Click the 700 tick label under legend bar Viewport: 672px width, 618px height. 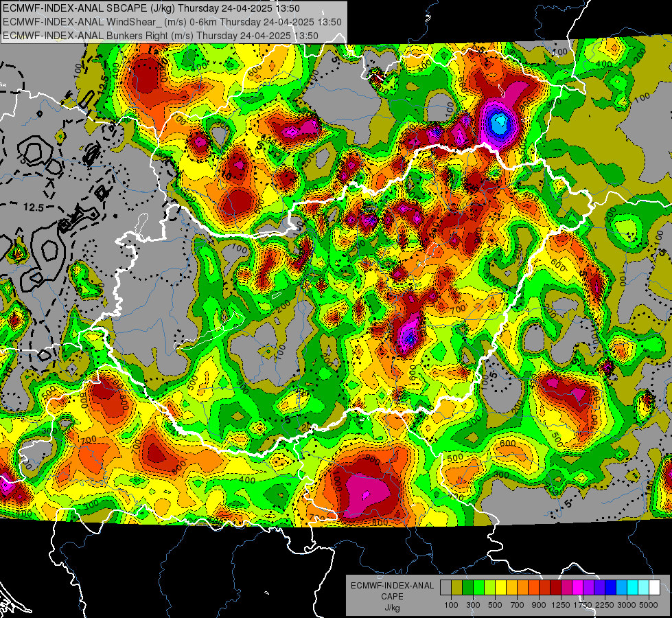pos(518,605)
